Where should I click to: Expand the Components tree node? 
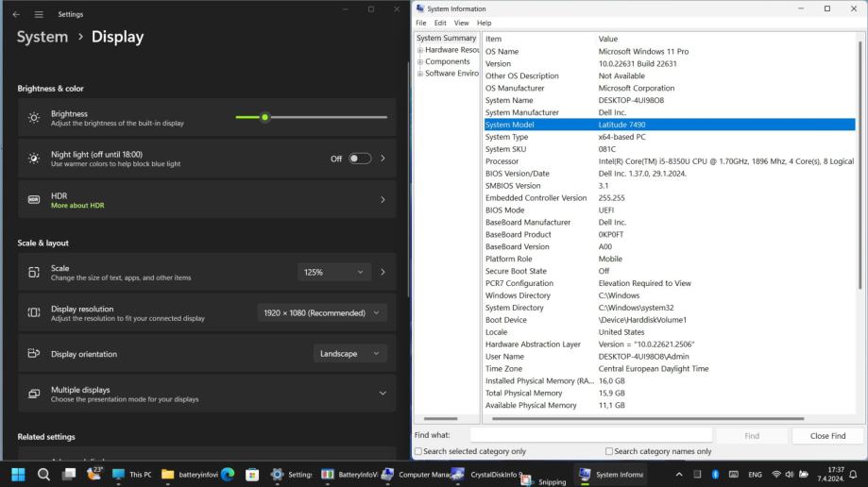(420, 62)
